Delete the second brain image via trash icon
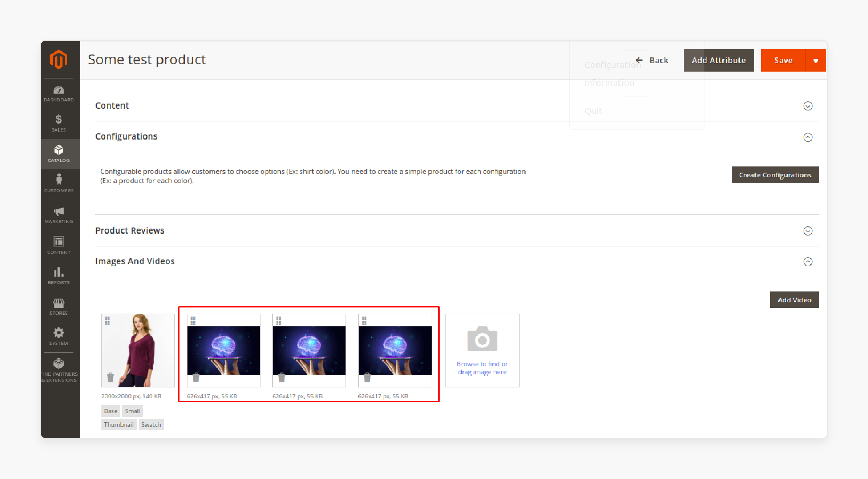868x479 pixels. 282,378
